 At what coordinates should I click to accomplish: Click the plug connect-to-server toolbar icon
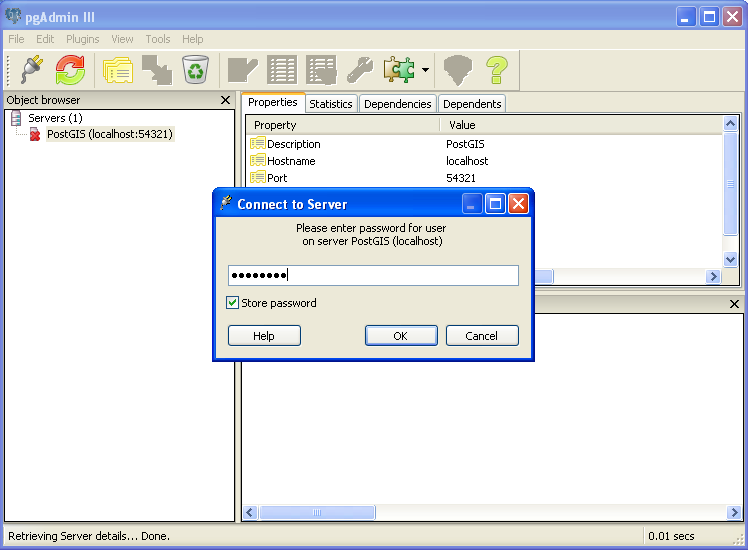[x=31, y=70]
